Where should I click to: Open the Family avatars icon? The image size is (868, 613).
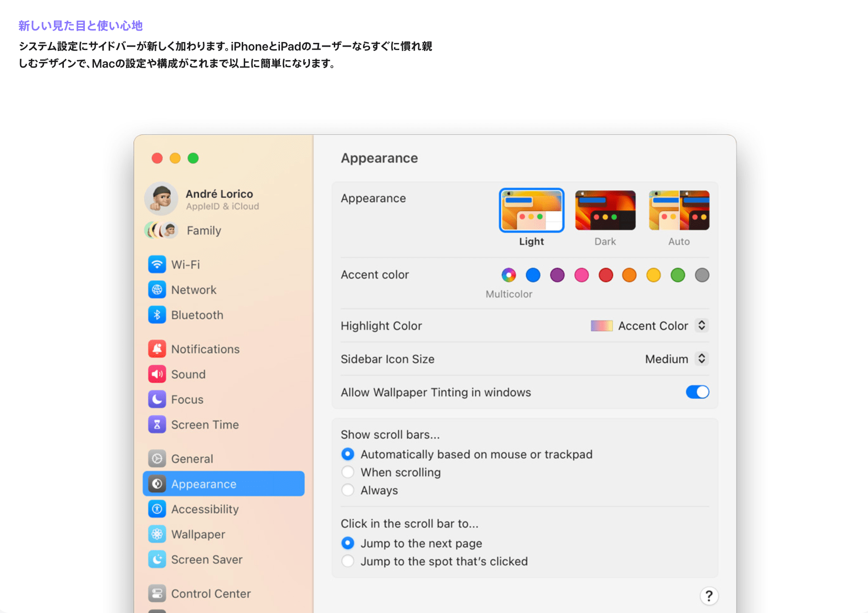tap(162, 231)
